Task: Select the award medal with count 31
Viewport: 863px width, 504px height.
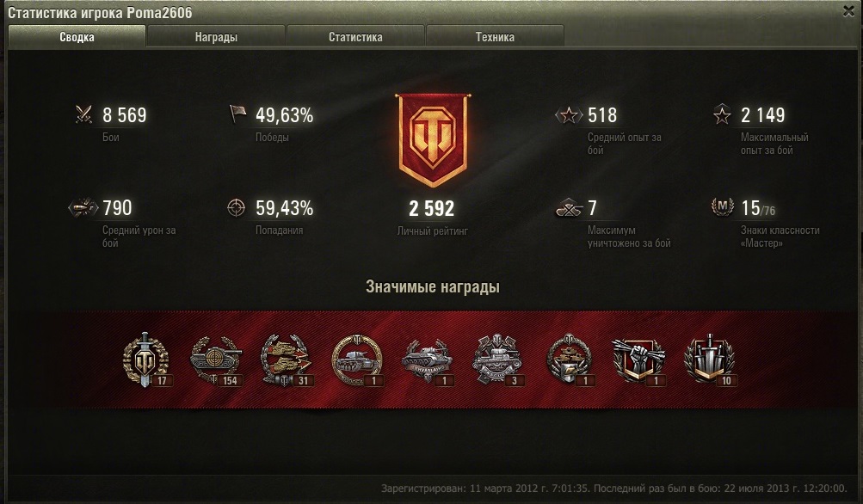Action: click(x=287, y=360)
